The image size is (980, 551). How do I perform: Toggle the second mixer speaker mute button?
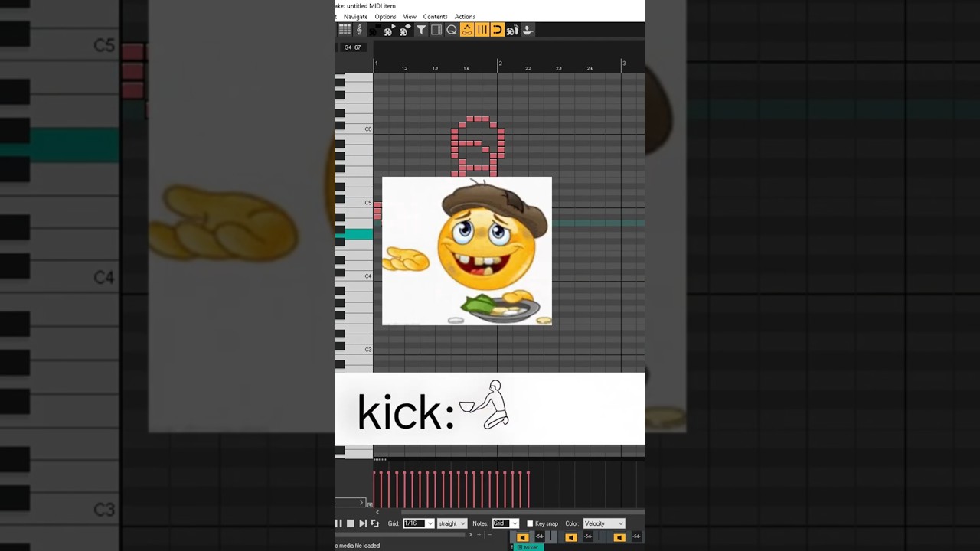pyautogui.click(x=571, y=537)
